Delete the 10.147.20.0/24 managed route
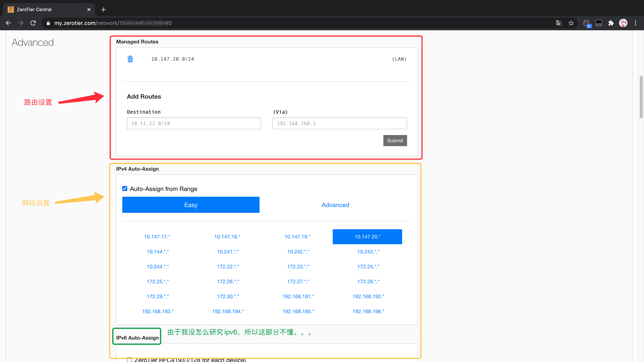This screenshot has height=362, width=644. tap(130, 59)
